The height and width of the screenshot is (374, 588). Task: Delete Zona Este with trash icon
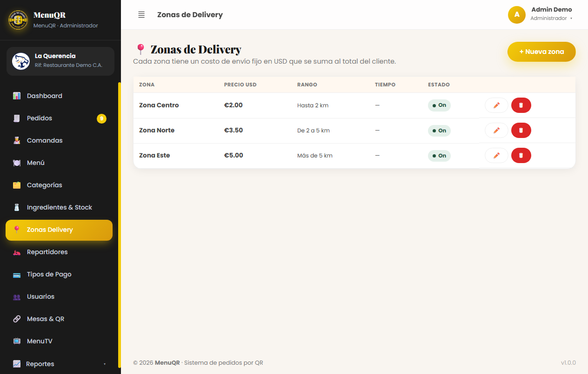point(521,156)
